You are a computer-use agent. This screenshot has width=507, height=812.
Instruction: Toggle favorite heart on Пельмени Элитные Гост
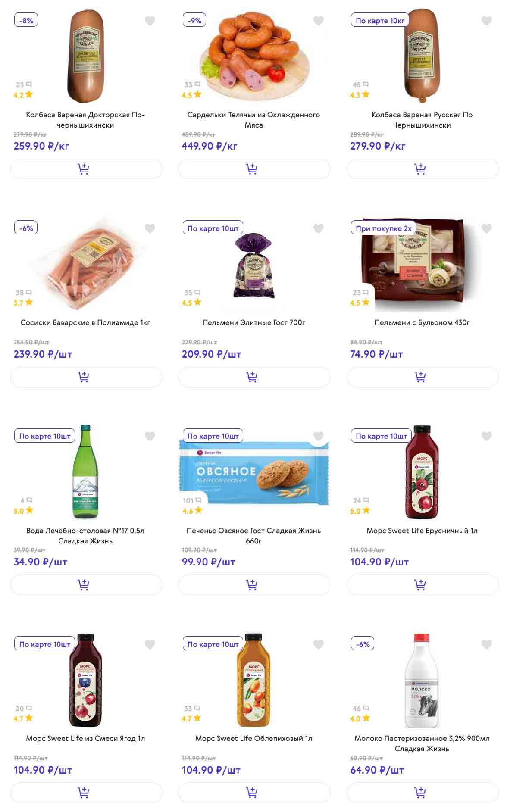tap(318, 228)
